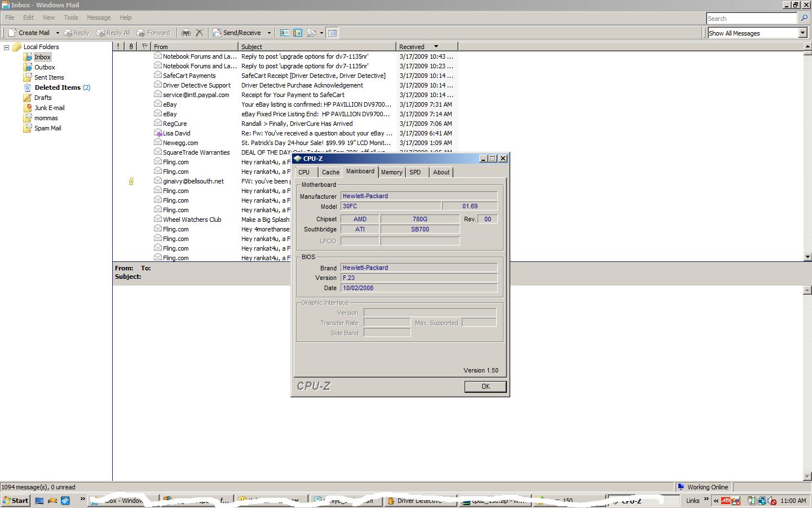
Task: Sort by the Priority column header
Action: (x=118, y=46)
